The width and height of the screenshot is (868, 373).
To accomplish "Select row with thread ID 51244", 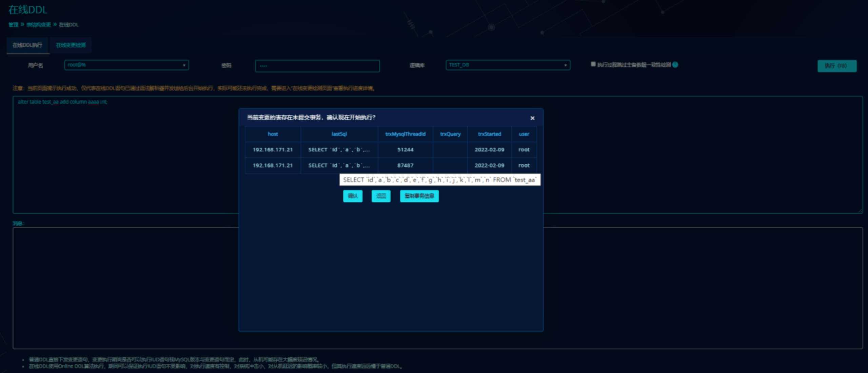I will pos(405,150).
